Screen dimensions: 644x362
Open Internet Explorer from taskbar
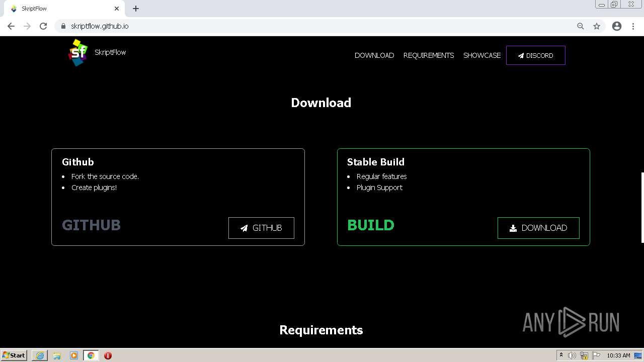click(x=40, y=355)
